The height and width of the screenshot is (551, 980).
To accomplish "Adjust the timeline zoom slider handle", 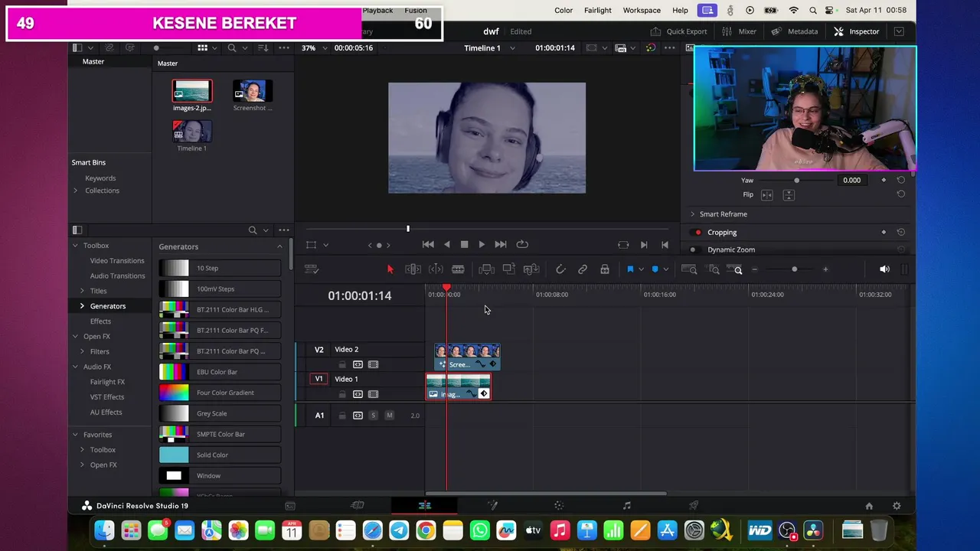I will [794, 269].
